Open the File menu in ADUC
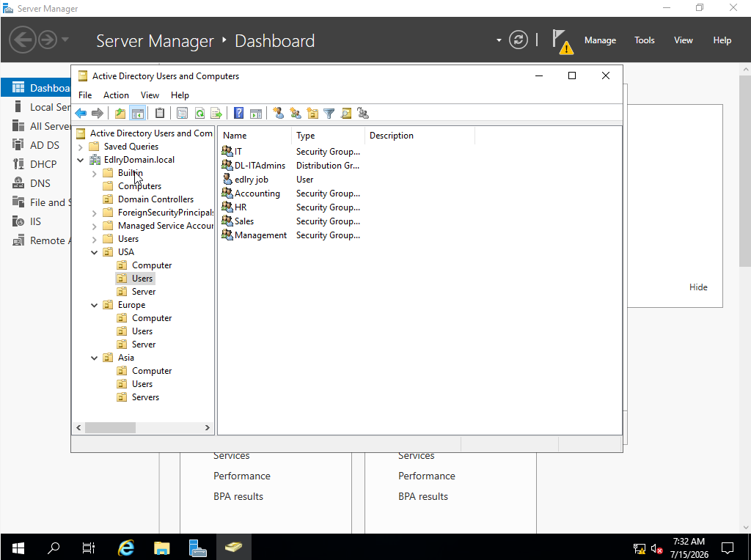 pyautogui.click(x=85, y=95)
